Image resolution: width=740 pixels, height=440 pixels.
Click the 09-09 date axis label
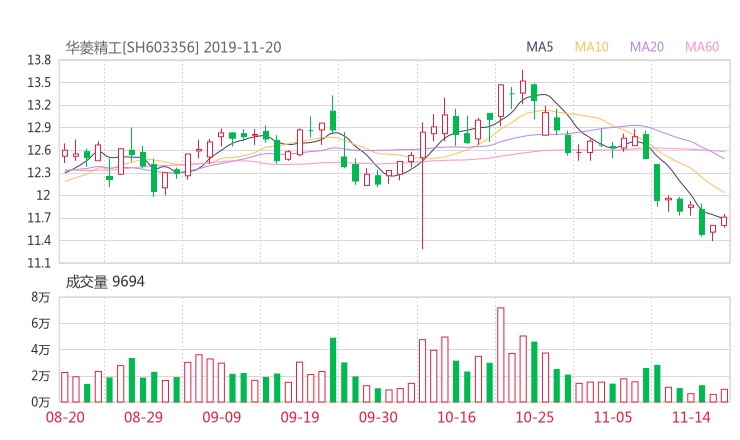coord(222,417)
